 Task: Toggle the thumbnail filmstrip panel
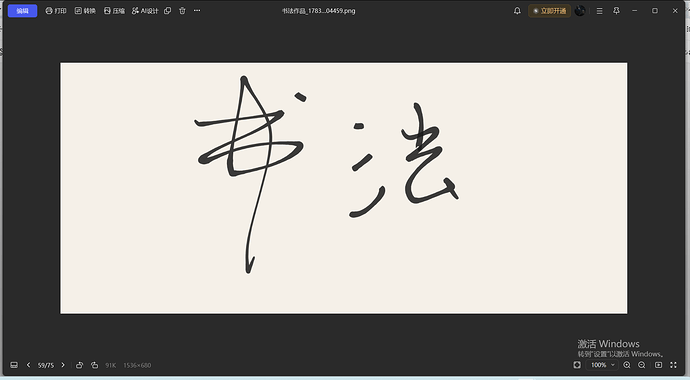pyautogui.click(x=14, y=365)
